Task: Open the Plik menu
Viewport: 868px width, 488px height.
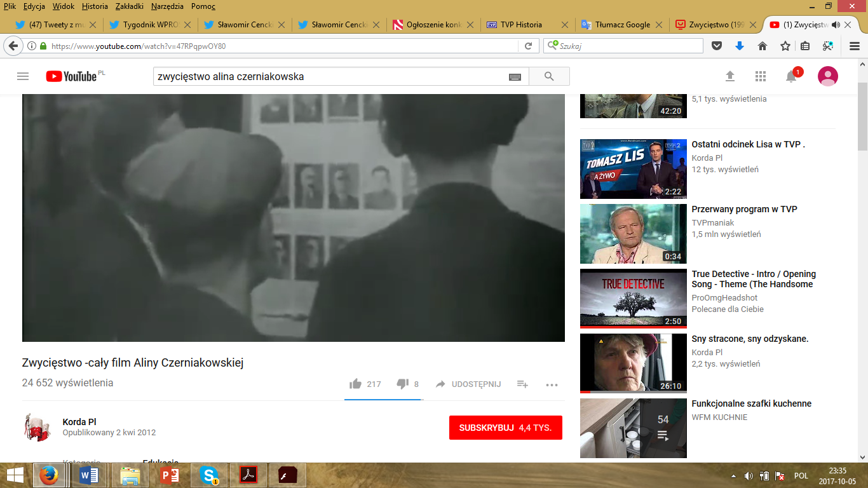Action: tap(10, 6)
